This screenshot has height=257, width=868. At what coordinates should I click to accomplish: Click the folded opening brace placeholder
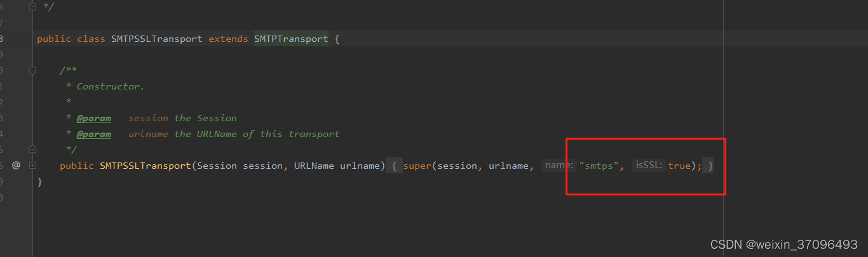point(394,166)
